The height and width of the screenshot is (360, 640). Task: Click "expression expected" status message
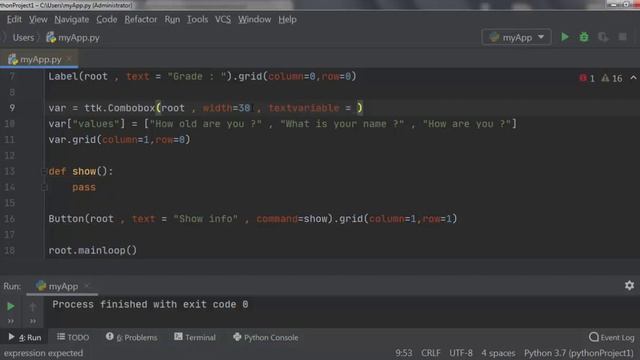click(x=43, y=353)
